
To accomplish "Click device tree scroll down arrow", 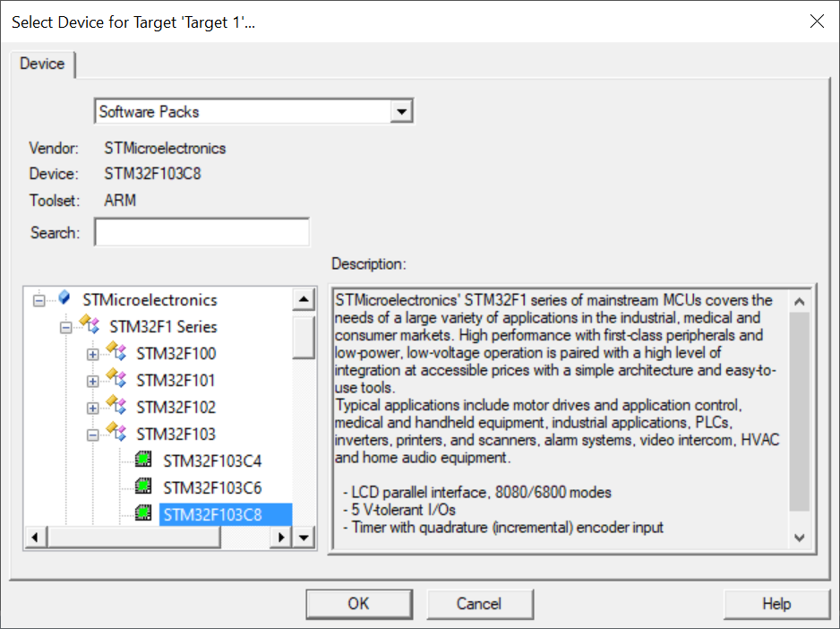I will [304, 538].
